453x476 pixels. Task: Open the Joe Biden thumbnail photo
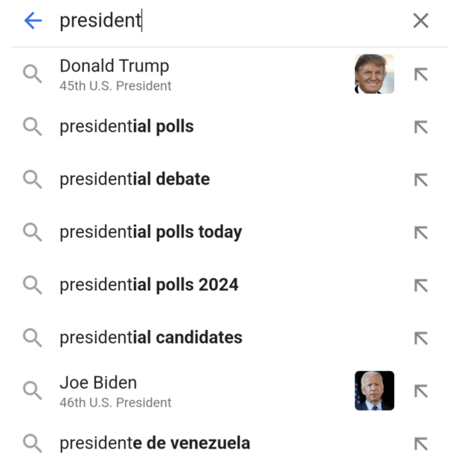[374, 390]
